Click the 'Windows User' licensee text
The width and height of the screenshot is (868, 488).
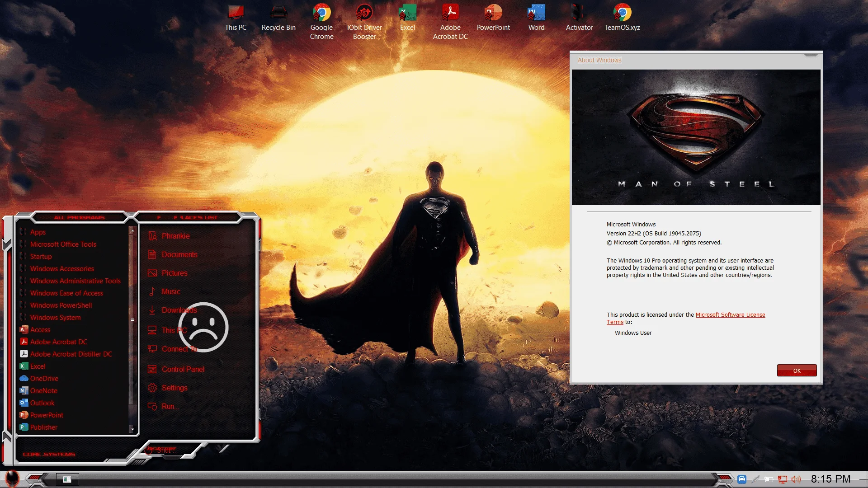click(x=633, y=333)
